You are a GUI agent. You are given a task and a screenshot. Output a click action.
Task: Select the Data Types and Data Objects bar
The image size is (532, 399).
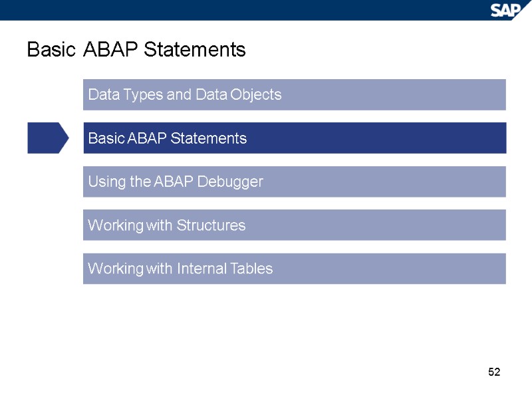[294, 94]
